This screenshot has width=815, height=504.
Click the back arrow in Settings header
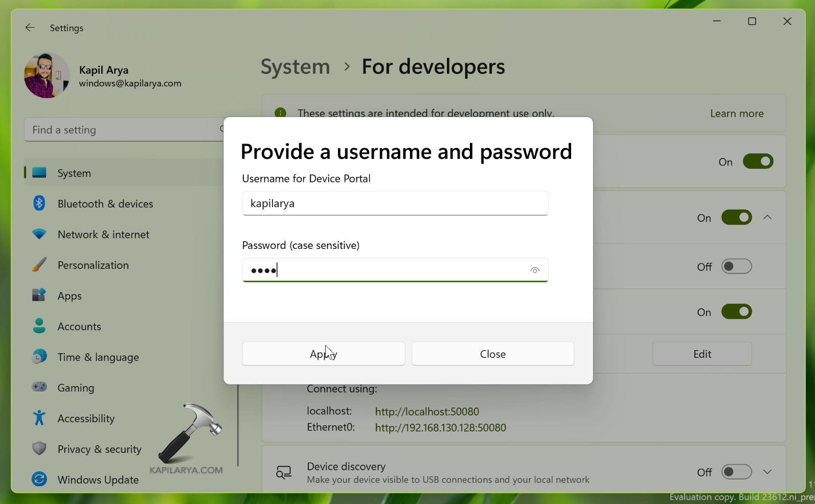pos(30,28)
